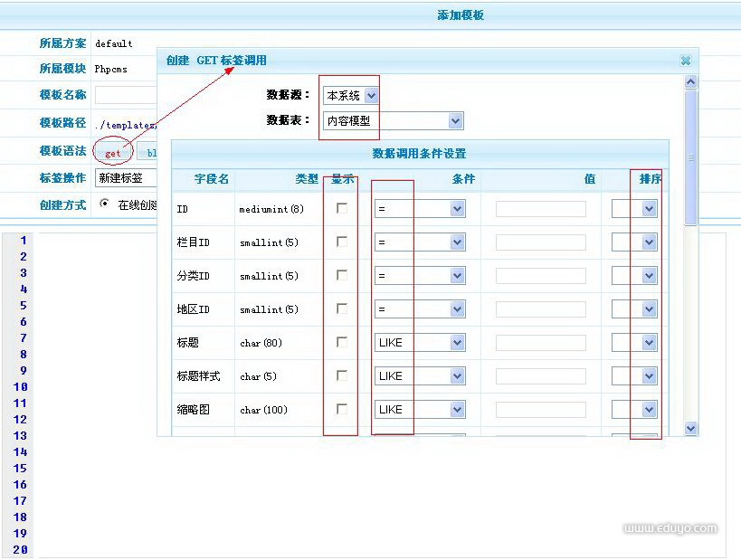741x560 pixels.
Task: Enable display checkbox for 栏目ID row
Action: point(342,242)
